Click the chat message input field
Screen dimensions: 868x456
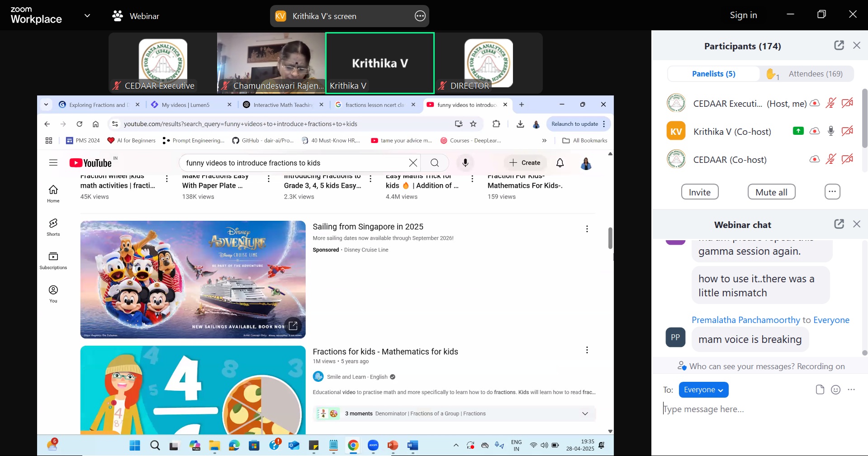point(751,409)
